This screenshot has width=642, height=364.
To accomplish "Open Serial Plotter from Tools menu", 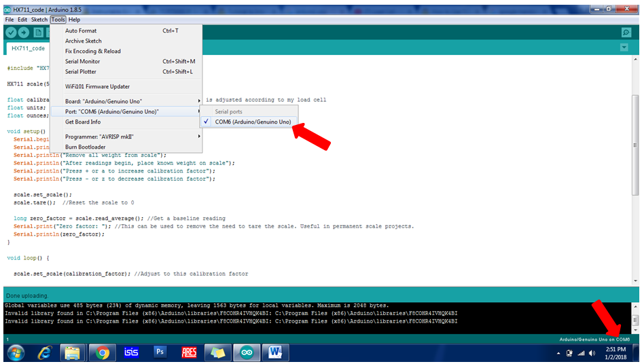I will tap(126, 72).
